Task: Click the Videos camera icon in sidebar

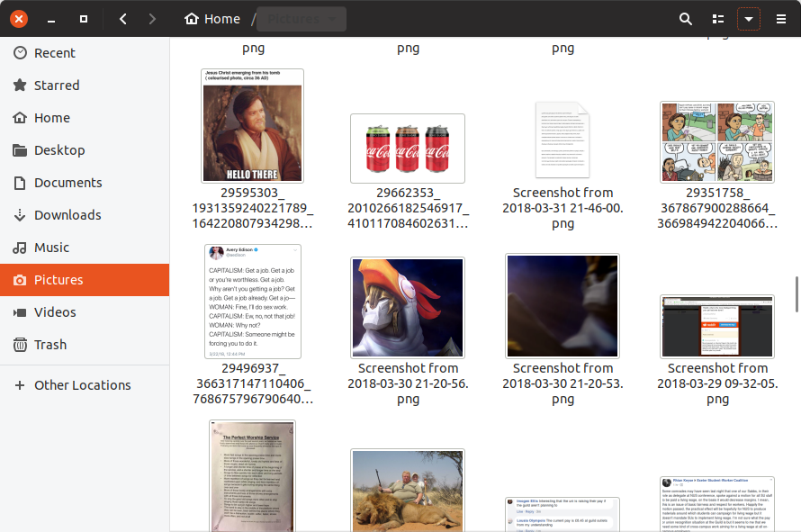Action: coord(20,312)
